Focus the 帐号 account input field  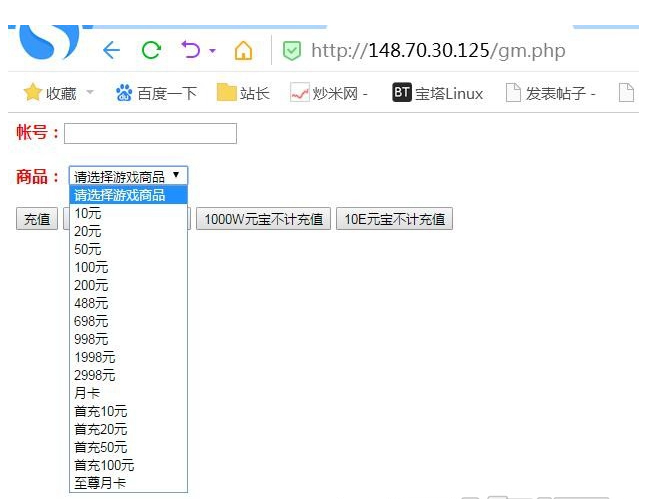tap(150, 133)
